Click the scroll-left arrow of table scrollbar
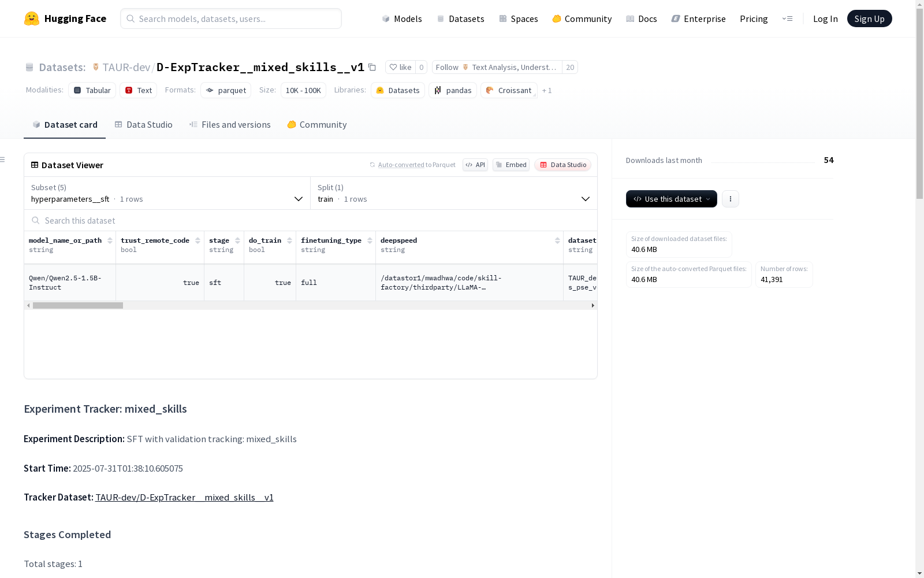The height and width of the screenshot is (578, 924). coord(28,305)
